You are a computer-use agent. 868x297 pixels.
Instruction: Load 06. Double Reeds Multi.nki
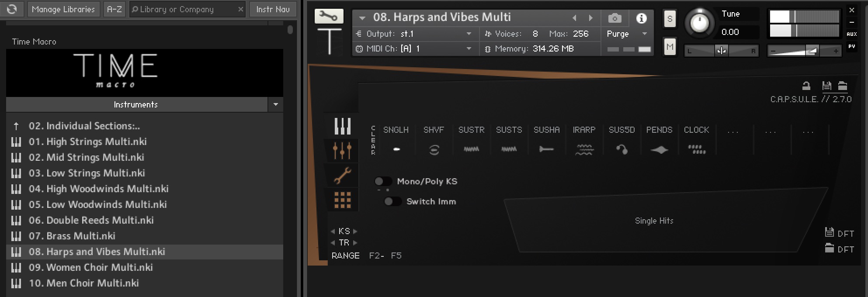coord(145,220)
